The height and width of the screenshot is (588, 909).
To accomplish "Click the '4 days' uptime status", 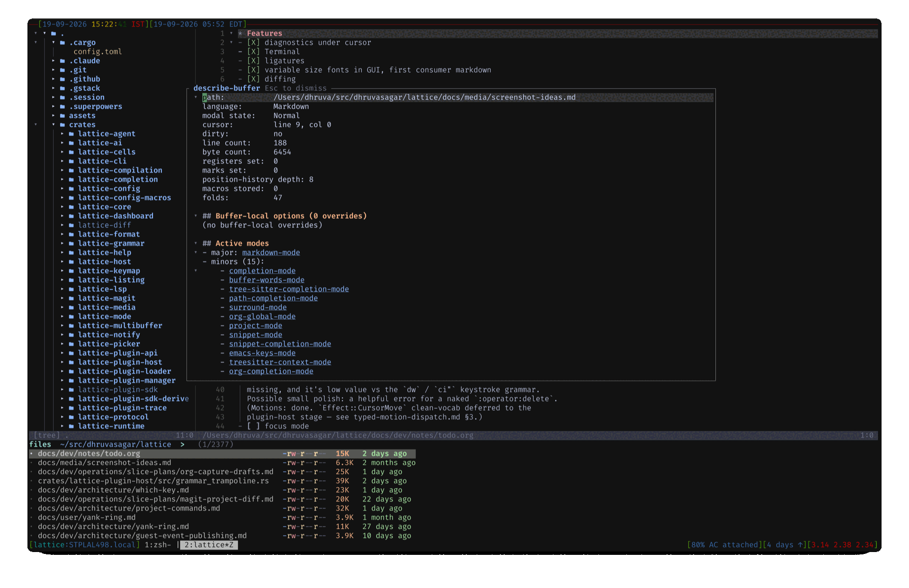I will (x=784, y=545).
